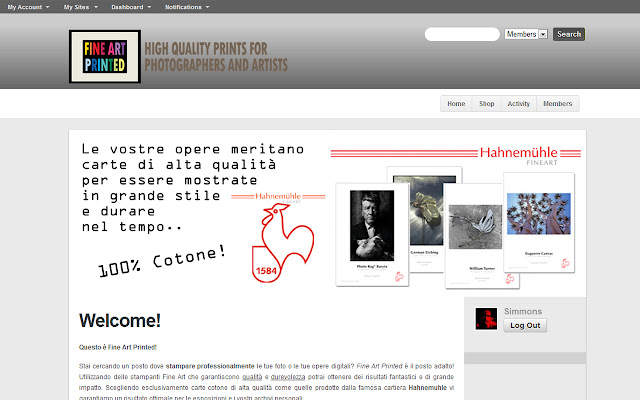Click the Welcome! heading
640x400 pixels.
pos(120,320)
